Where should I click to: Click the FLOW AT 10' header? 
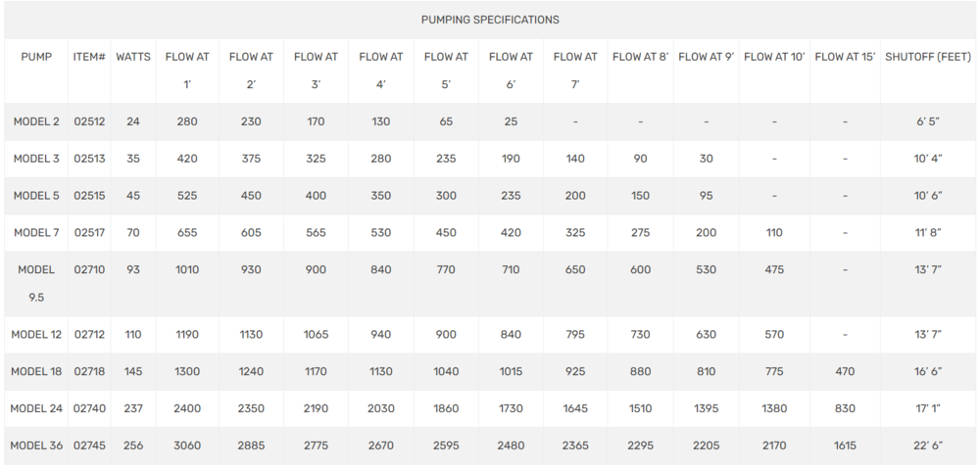click(x=774, y=57)
